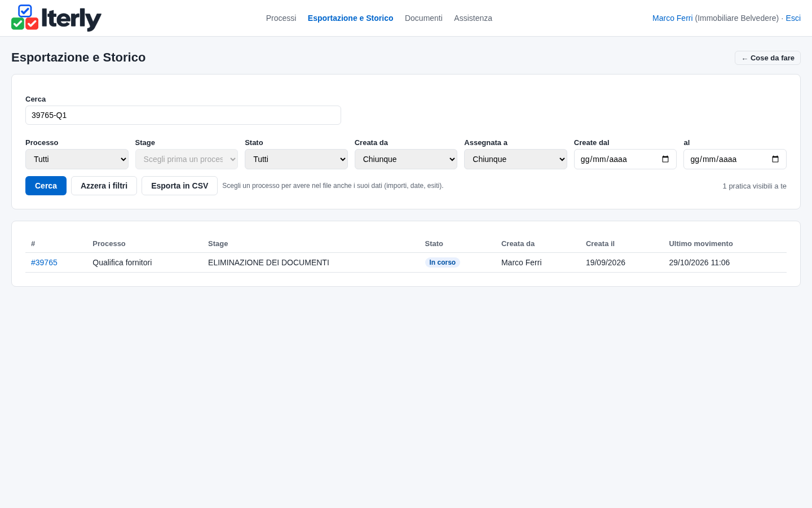Open the Documenti menu item

[x=423, y=18]
